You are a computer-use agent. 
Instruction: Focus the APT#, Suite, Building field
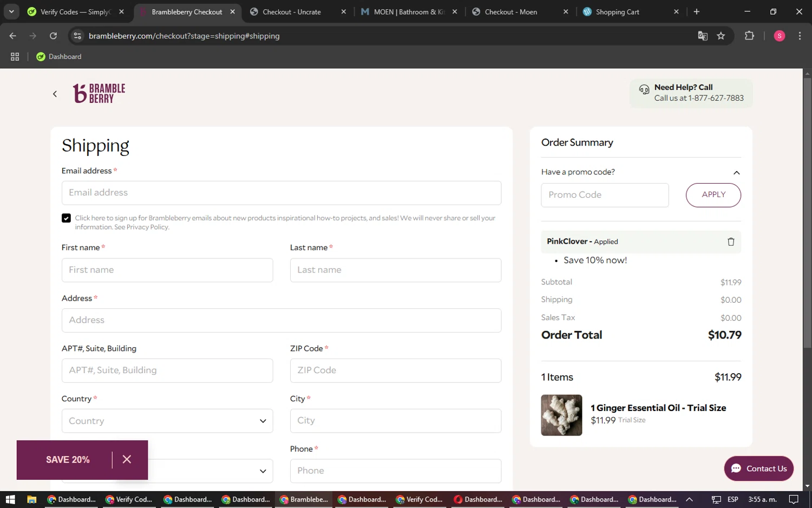(167, 370)
